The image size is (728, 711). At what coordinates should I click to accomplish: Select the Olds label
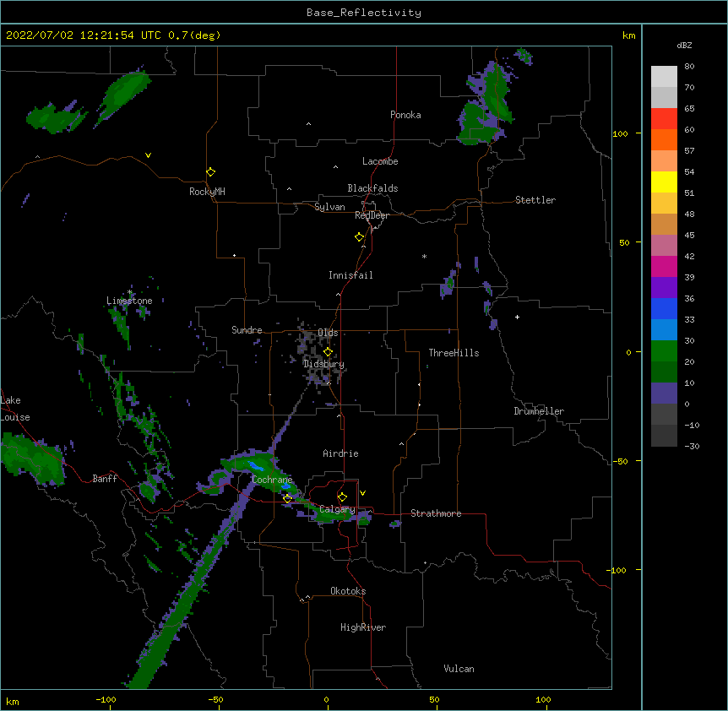328,333
